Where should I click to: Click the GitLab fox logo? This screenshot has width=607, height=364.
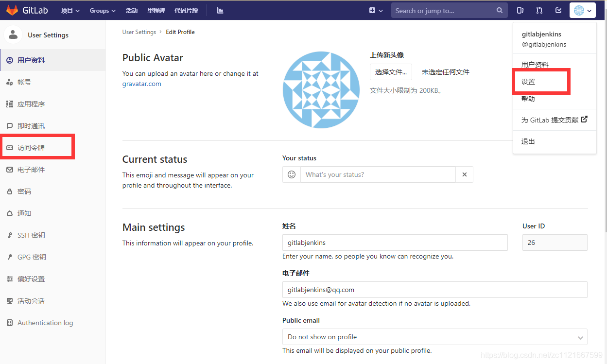click(x=12, y=10)
